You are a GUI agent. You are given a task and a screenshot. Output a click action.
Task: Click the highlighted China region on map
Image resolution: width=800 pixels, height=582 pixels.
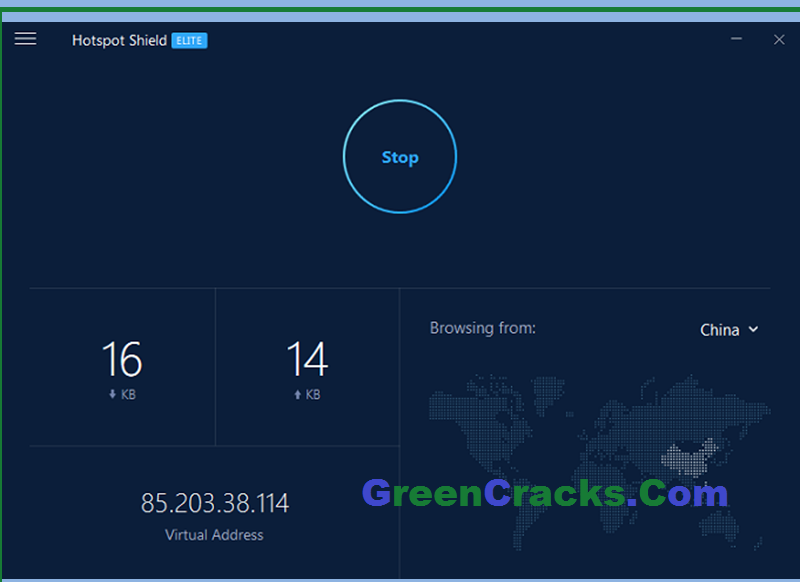pyautogui.click(x=690, y=457)
